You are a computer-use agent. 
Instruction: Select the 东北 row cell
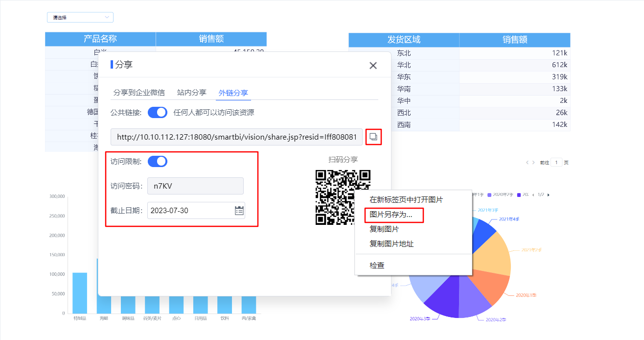(404, 53)
